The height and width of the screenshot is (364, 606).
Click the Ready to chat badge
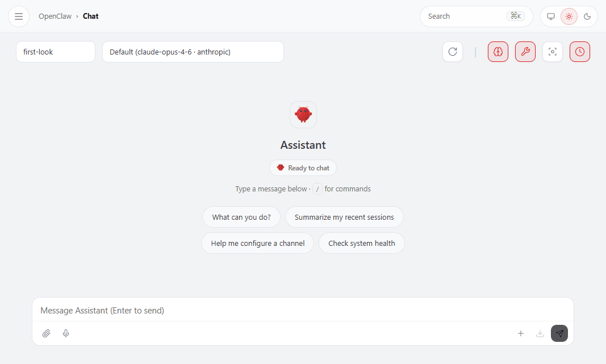pos(303,168)
